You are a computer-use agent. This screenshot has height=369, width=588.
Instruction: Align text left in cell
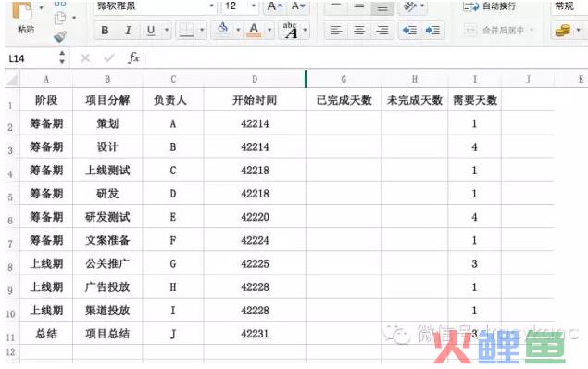pyautogui.click(x=335, y=30)
